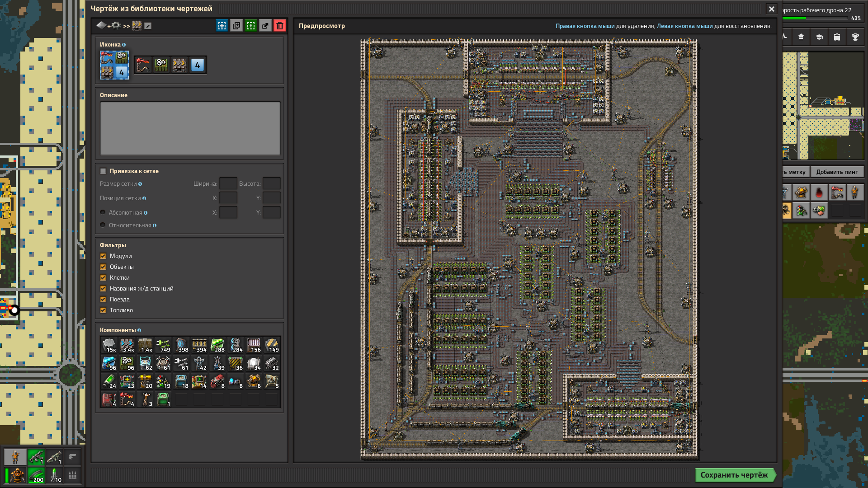
Task: Click the hazard concrete 149 component
Action: click(272, 345)
